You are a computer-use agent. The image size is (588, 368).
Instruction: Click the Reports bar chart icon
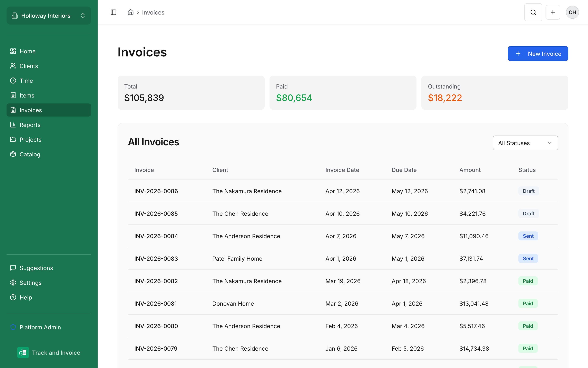coord(13,125)
